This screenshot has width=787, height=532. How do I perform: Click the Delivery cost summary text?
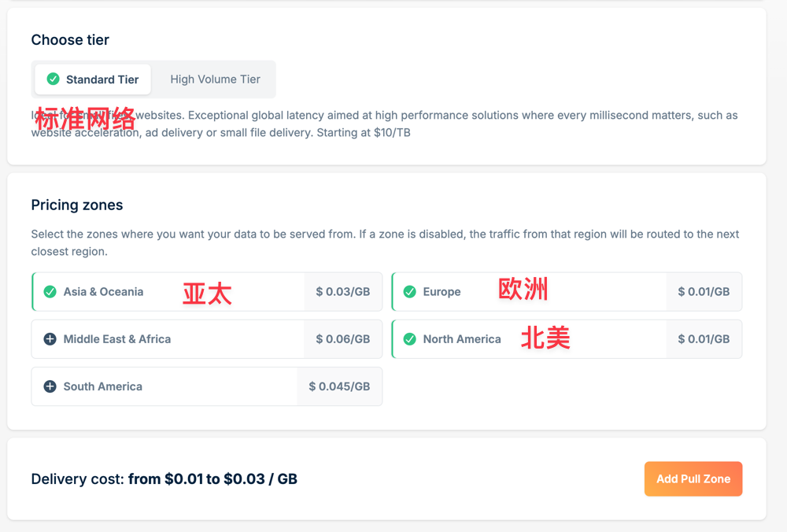tap(164, 478)
